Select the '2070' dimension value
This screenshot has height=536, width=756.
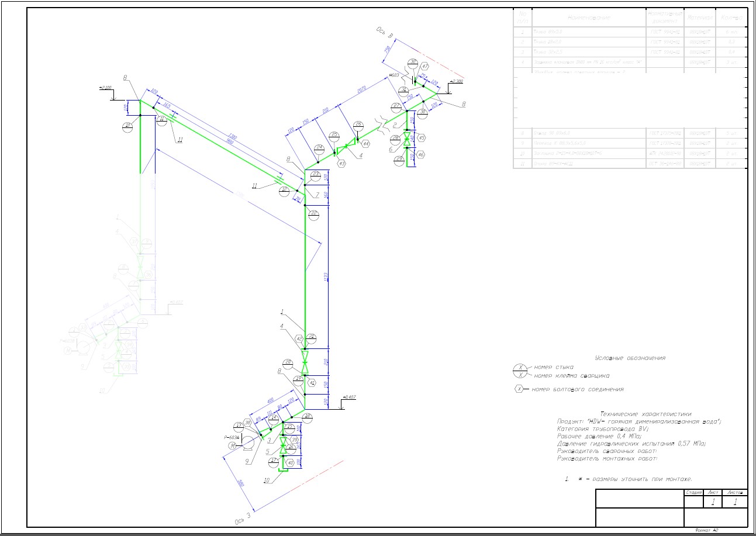pyautogui.click(x=360, y=89)
